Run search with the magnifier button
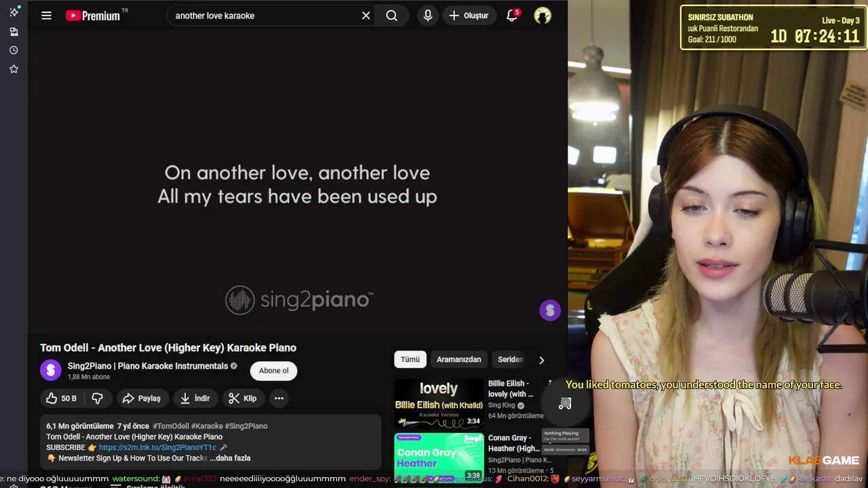Viewport: 868px width, 488px height. [x=392, y=16]
